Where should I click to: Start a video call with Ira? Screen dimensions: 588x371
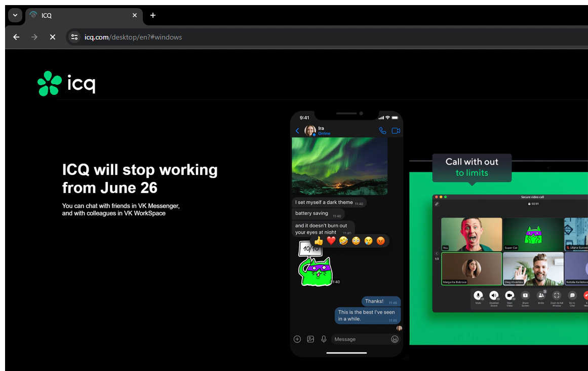tap(396, 130)
